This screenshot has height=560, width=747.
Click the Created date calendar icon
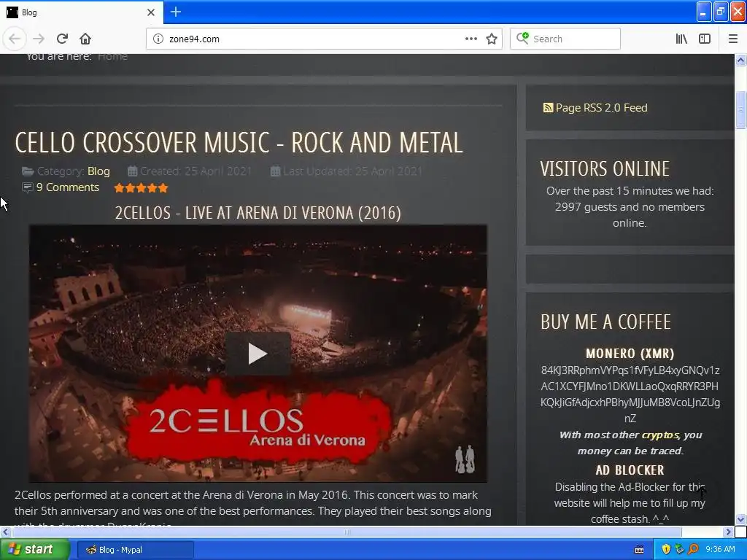point(133,171)
